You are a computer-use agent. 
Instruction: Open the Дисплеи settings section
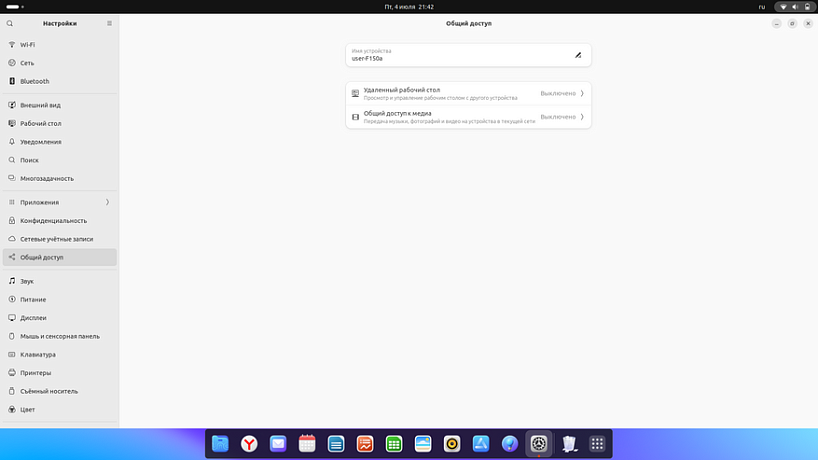(59, 318)
